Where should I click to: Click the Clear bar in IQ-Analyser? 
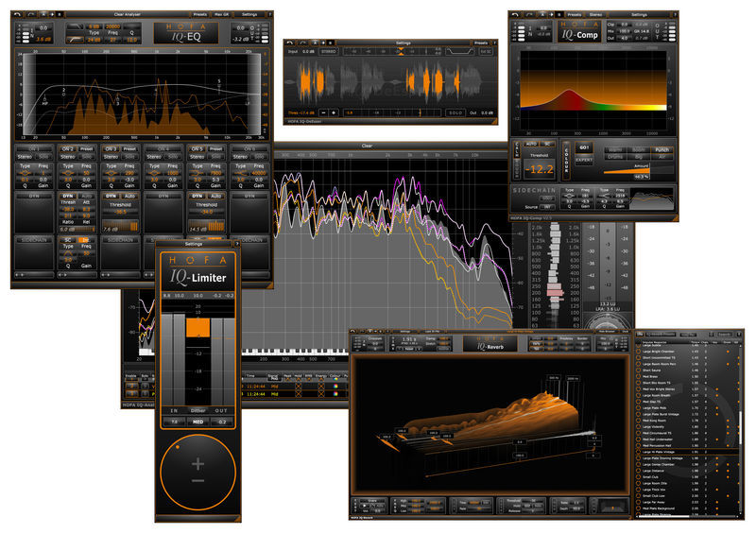[x=367, y=146]
